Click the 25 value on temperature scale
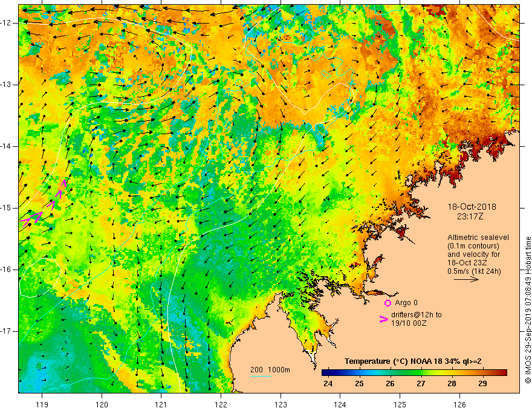 pos(359,384)
